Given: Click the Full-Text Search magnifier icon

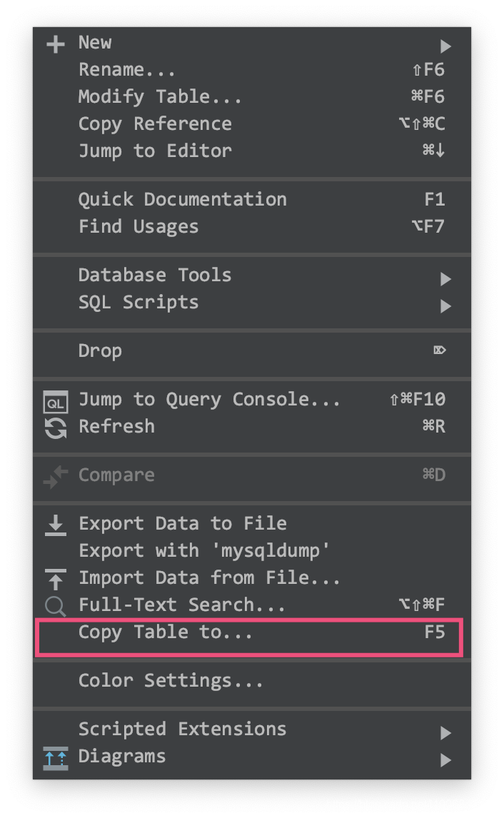Looking at the screenshot, I should click(55, 607).
